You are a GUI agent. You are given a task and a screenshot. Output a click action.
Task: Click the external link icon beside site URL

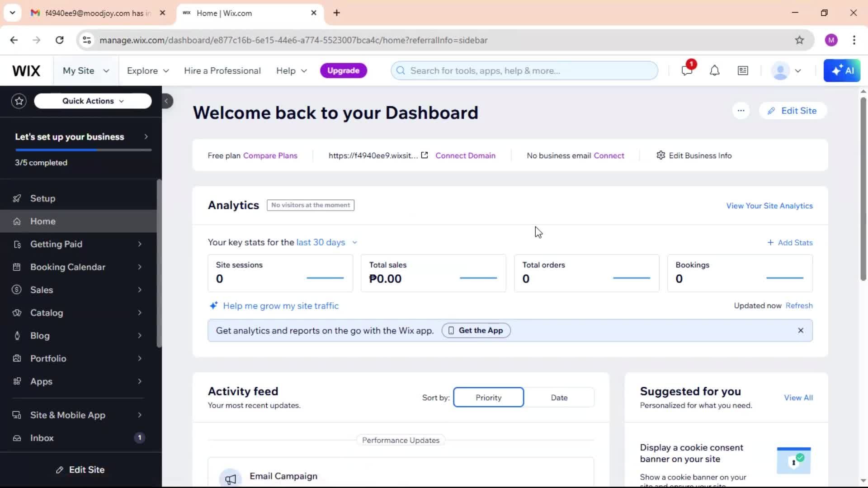point(425,155)
